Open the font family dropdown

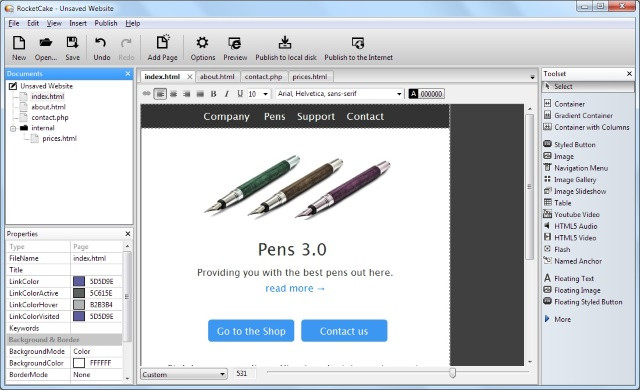tap(399, 94)
